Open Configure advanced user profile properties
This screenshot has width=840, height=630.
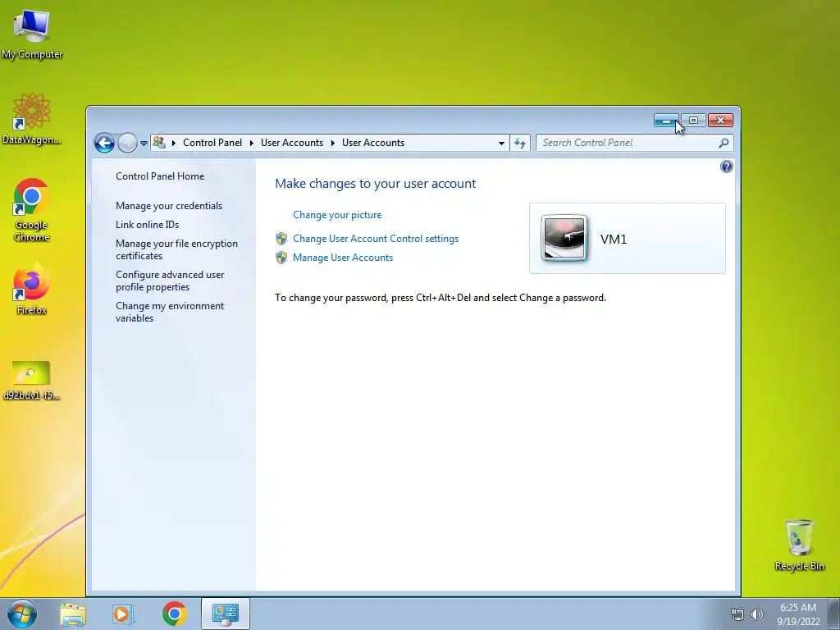click(170, 281)
